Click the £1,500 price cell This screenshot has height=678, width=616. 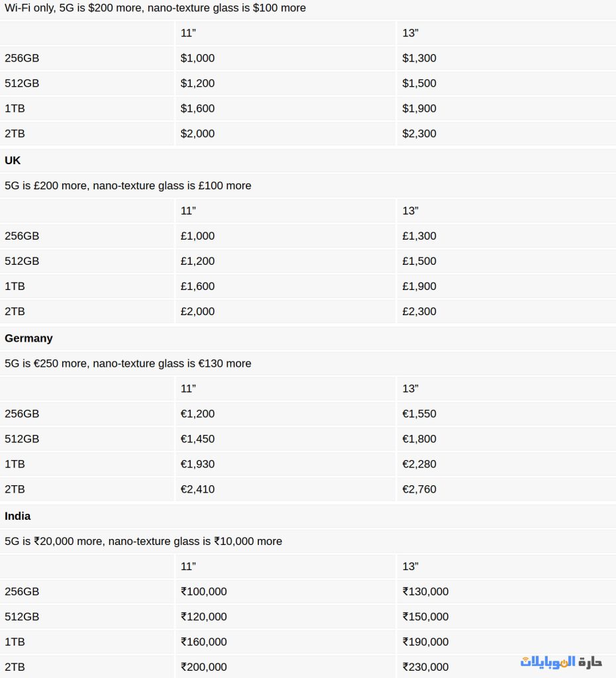419,262
